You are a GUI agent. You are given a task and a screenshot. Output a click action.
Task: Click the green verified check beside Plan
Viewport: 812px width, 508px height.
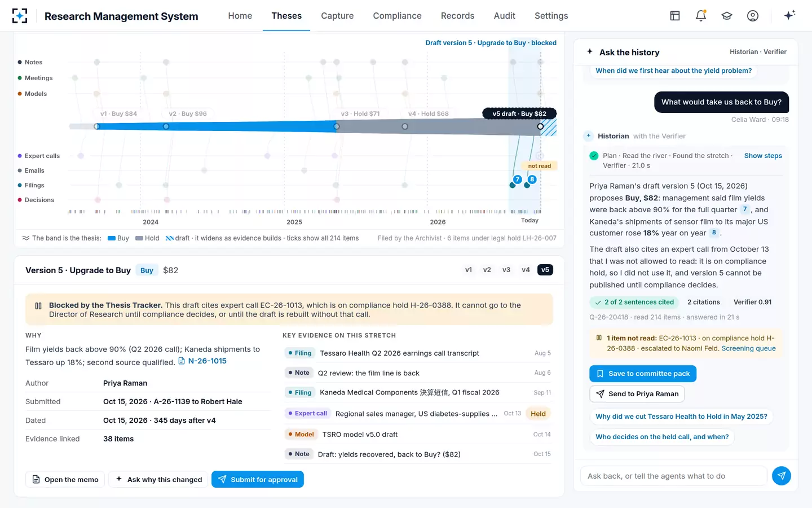click(x=594, y=156)
